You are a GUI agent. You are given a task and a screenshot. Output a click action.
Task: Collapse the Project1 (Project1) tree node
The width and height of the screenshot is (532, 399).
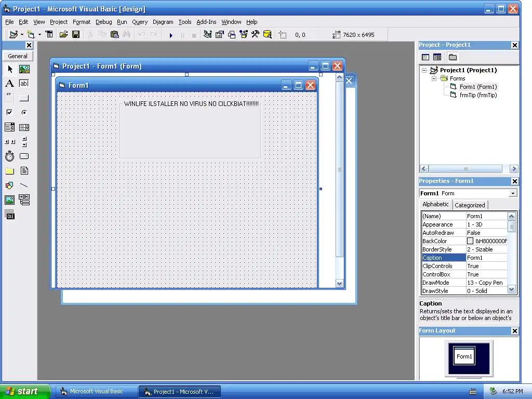tap(424, 70)
